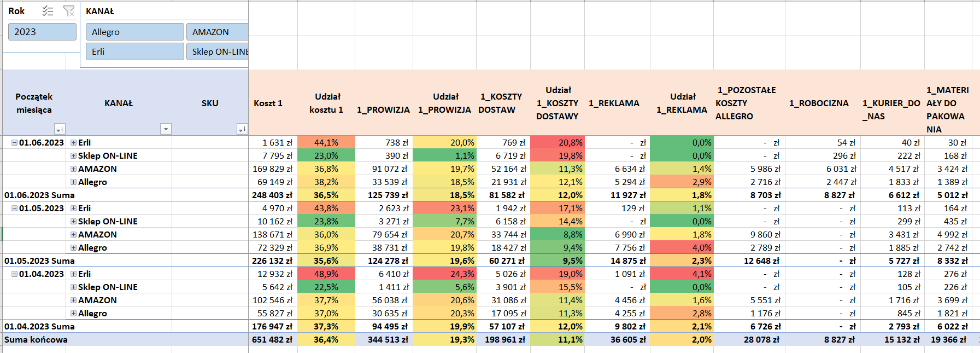Collapse the 01.05.2023 month group
The image size is (980, 353).
[x=15, y=209]
